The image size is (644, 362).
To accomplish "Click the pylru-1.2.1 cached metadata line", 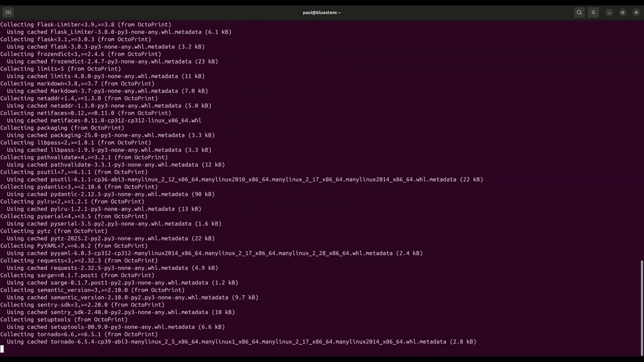I will point(104,209).
